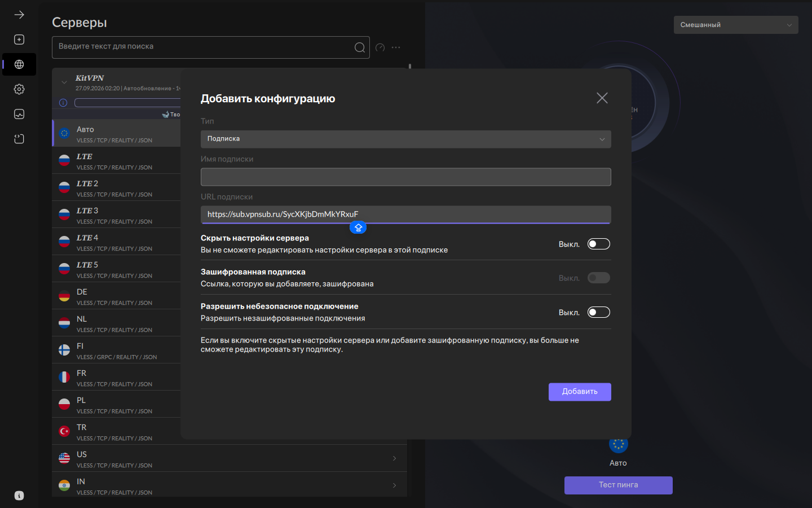Click the blue paste icon under URL field
Screen dimensions: 812x508
[x=358, y=227]
